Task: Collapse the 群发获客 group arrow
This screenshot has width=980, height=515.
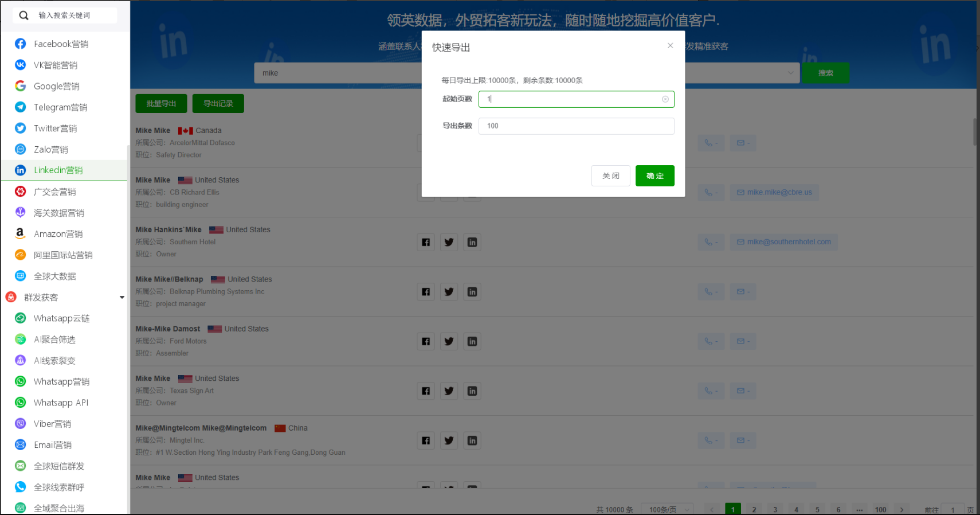Action: 122,297
